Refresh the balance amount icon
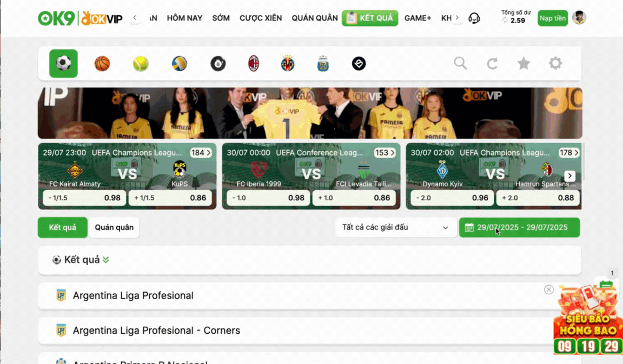Image resolution: width=623 pixels, height=364 pixels. click(x=505, y=20)
